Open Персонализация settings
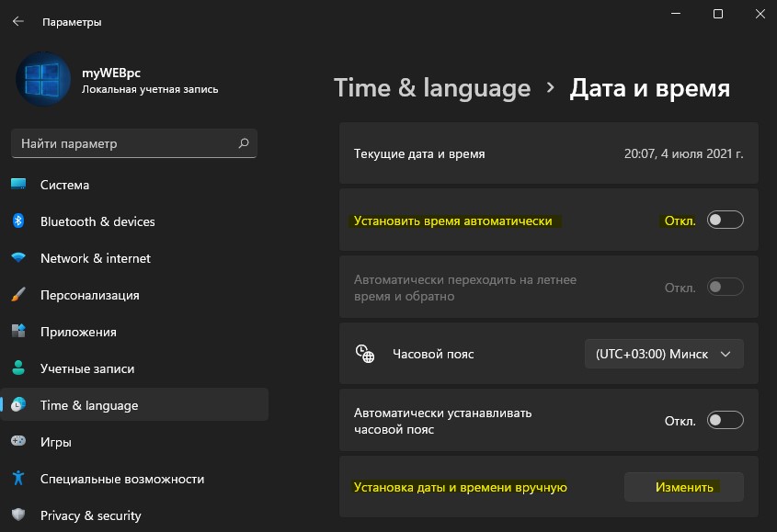 point(134,295)
